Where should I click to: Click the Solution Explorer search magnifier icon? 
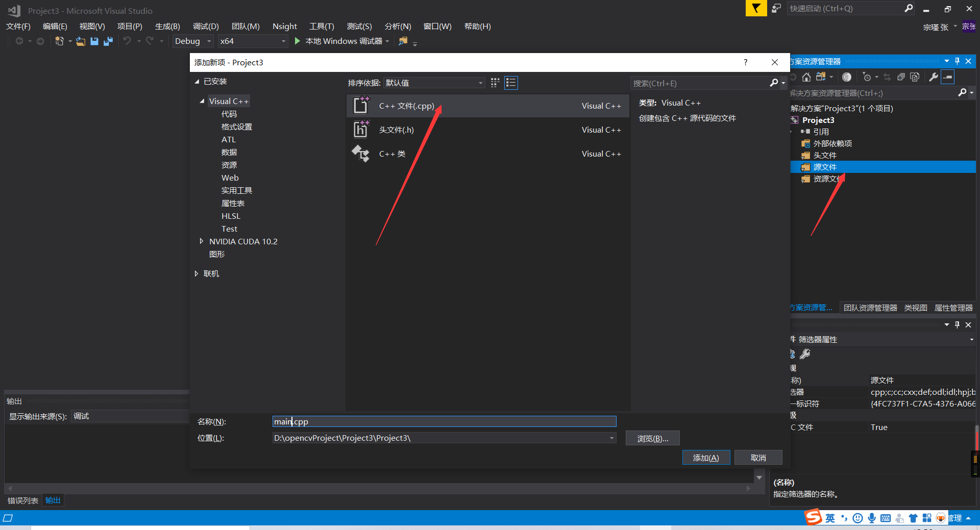coord(962,92)
